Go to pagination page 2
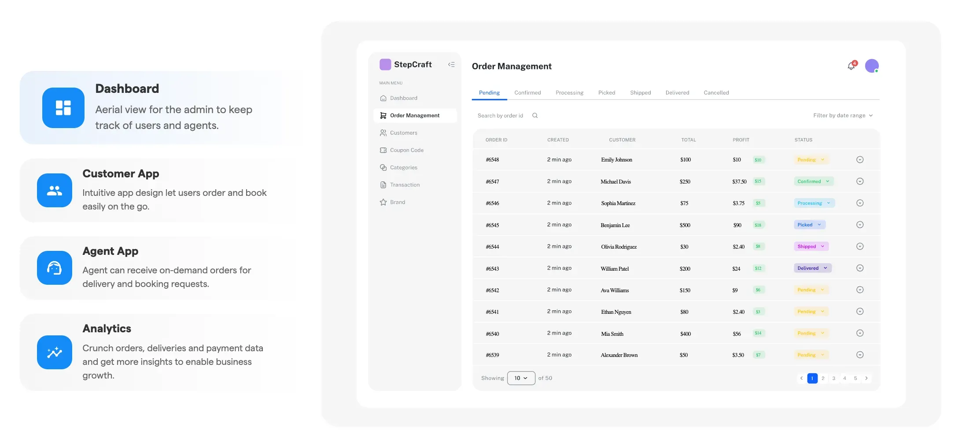Viewport: 980px width, 441px height. pos(823,378)
